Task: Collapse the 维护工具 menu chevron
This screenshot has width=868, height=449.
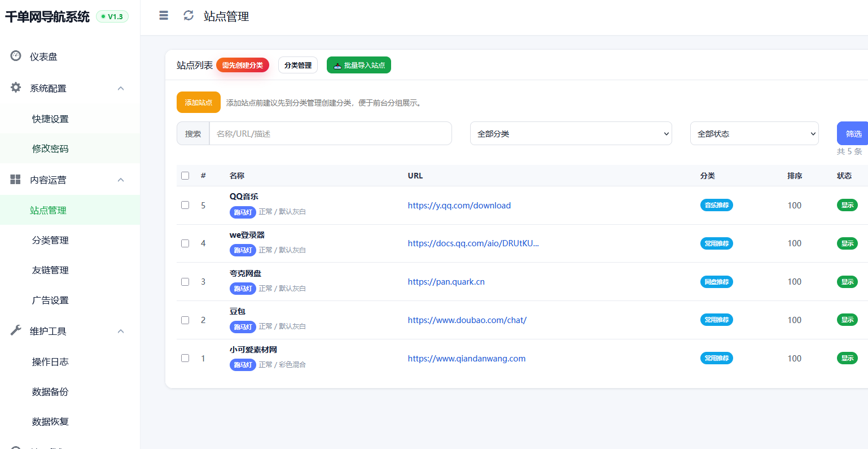Action: pyautogui.click(x=121, y=331)
